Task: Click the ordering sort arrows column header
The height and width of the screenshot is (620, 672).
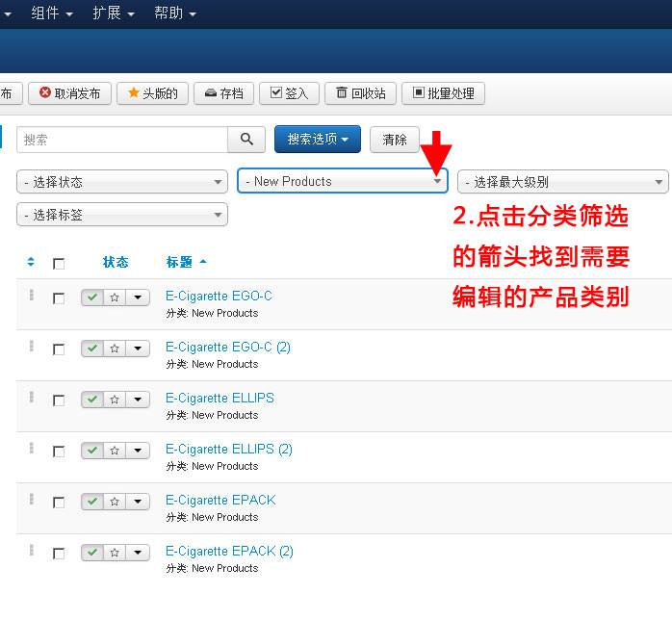Action: [x=31, y=261]
